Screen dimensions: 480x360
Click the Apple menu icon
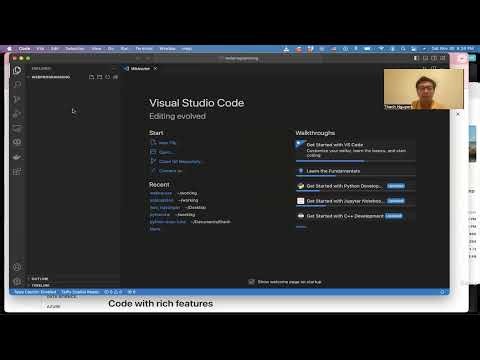point(10,49)
